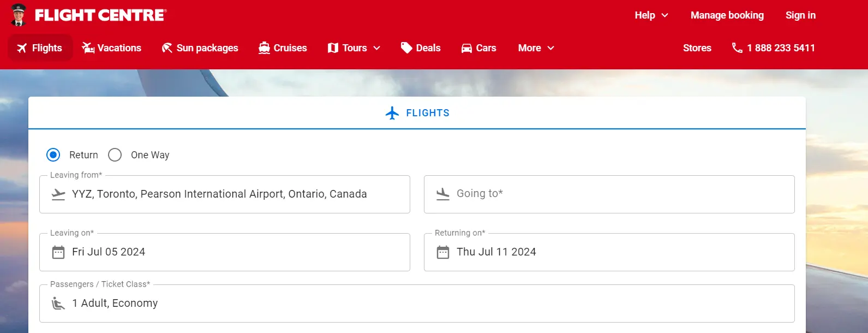Click the Cruises ship icon

[265, 48]
